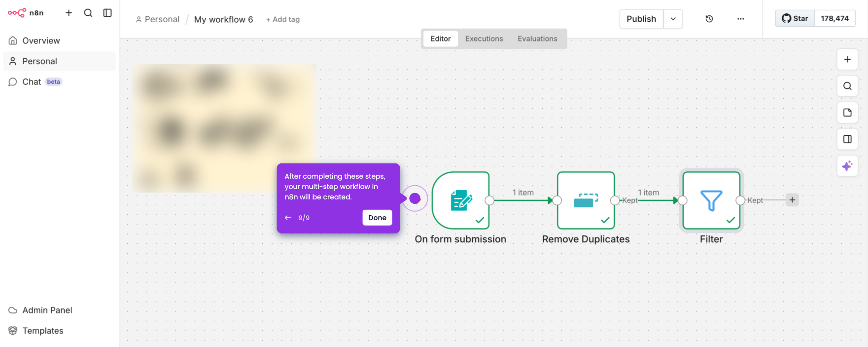Select the On form submission node
868x347 pixels.
tap(461, 200)
